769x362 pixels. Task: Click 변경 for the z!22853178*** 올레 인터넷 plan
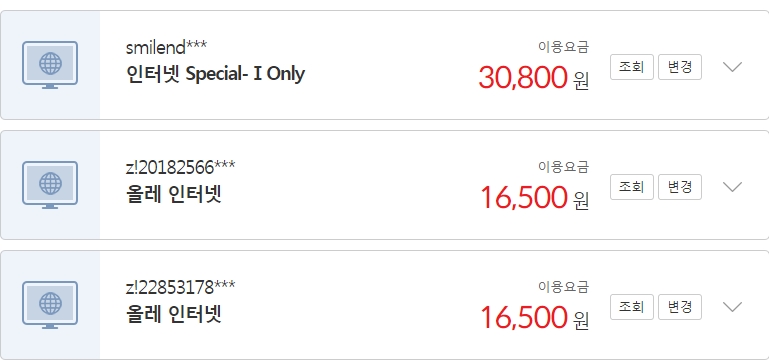pyautogui.click(x=680, y=307)
